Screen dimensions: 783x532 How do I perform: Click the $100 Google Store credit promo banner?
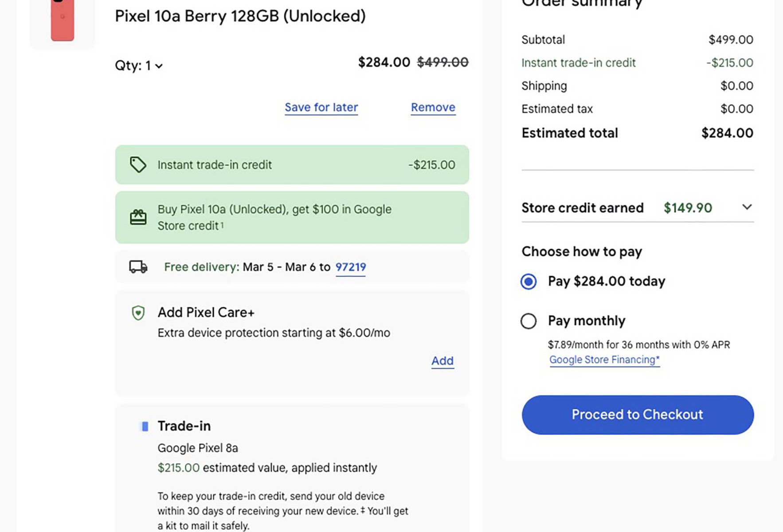click(x=292, y=217)
